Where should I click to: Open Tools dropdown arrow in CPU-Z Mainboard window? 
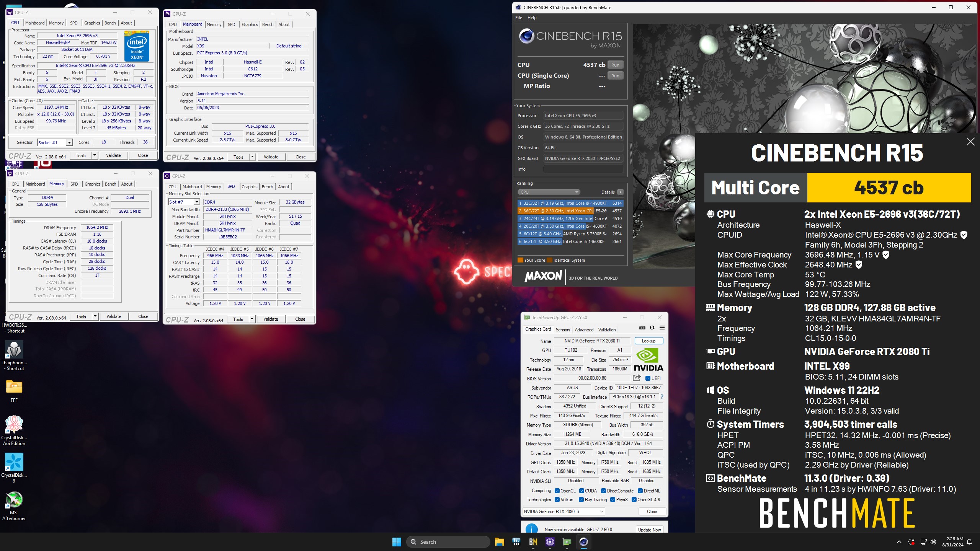click(252, 157)
